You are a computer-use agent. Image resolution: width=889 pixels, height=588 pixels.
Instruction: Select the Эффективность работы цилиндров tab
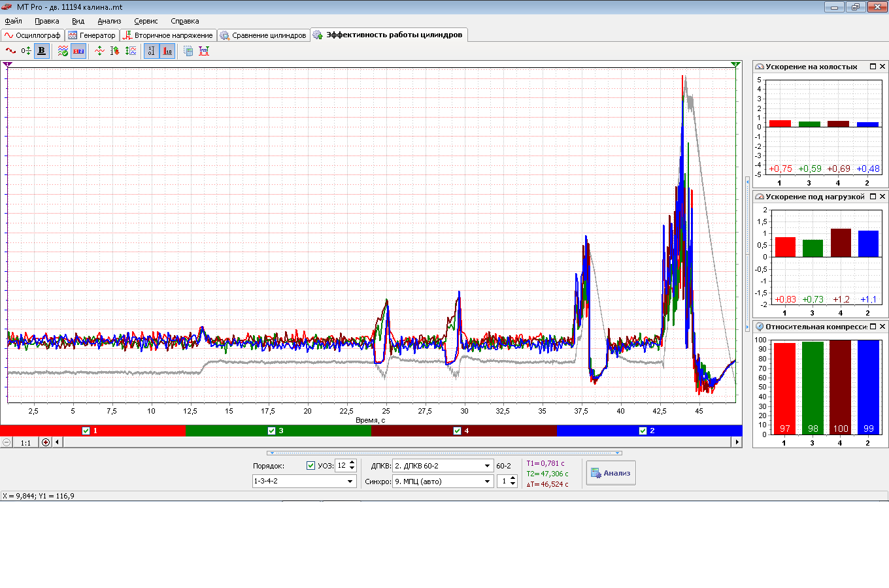(388, 35)
